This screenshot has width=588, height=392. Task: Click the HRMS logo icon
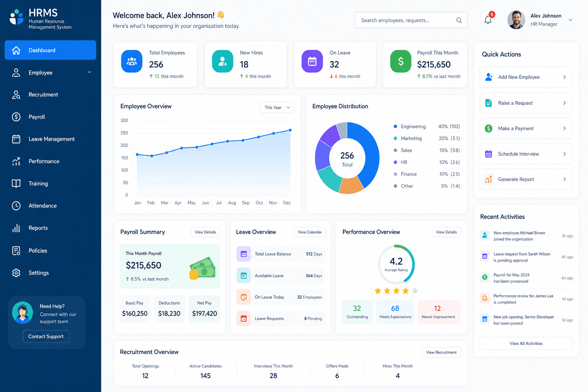point(16,17)
